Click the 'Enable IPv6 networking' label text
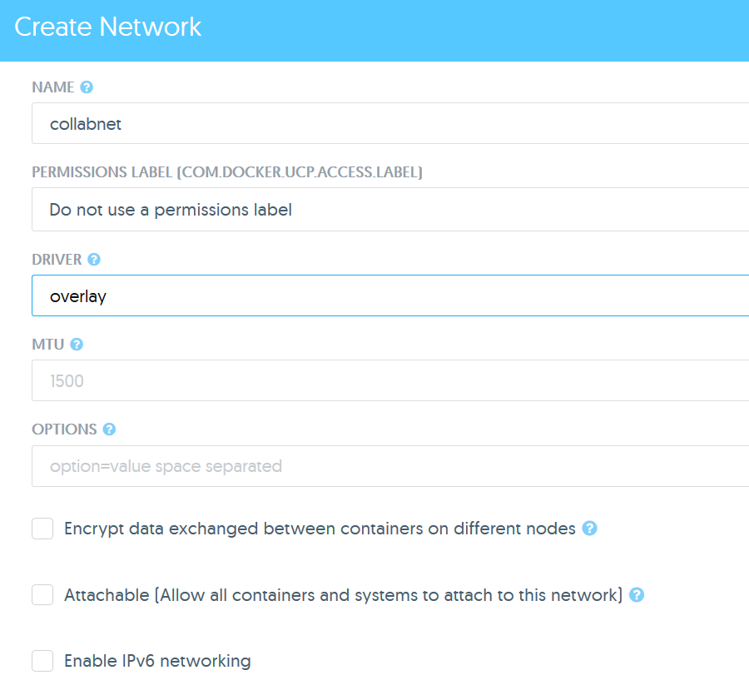Screen dimensions: 749x700 (157, 661)
